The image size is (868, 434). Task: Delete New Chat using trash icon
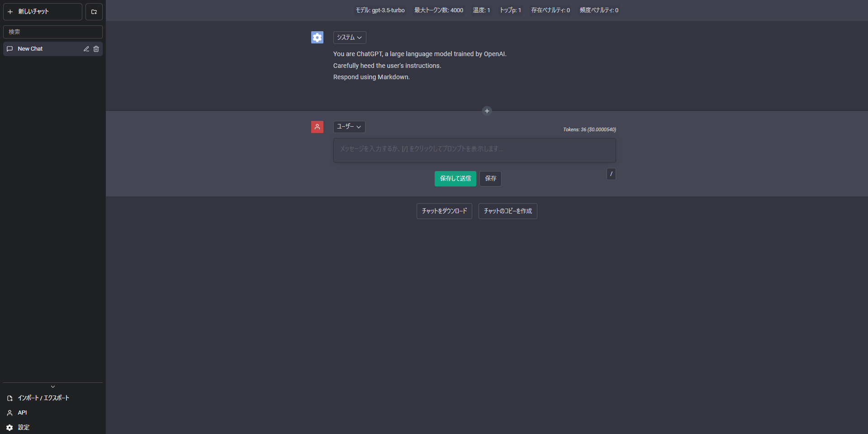pos(96,49)
